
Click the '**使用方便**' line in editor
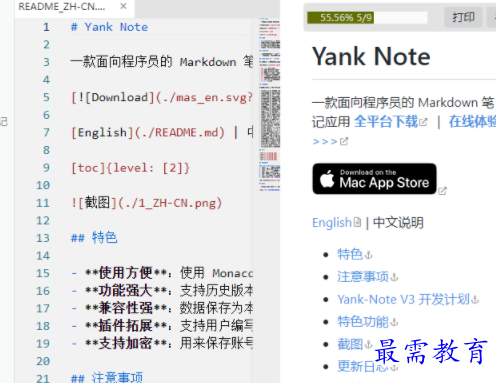[162, 273]
